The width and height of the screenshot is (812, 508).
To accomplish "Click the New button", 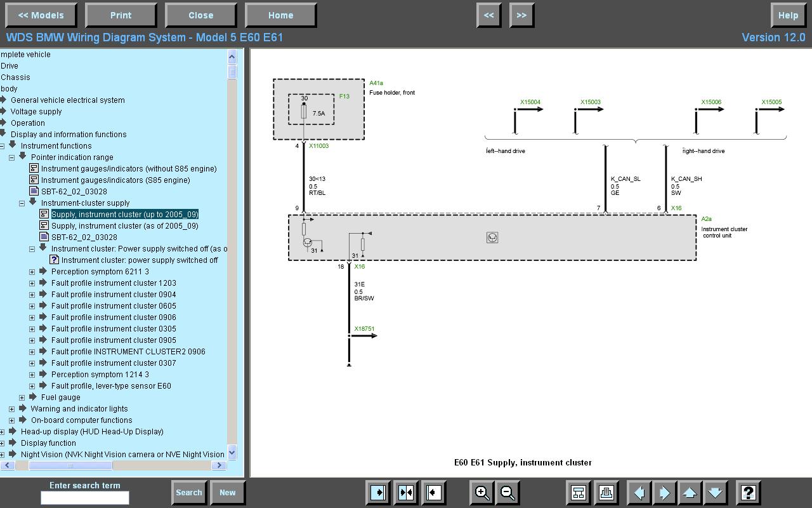I will click(x=228, y=492).
